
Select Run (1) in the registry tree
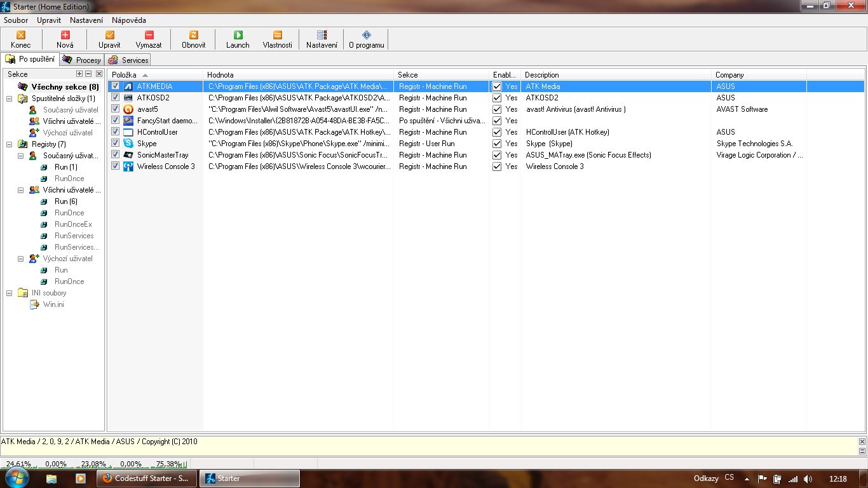tap(66, 167)
